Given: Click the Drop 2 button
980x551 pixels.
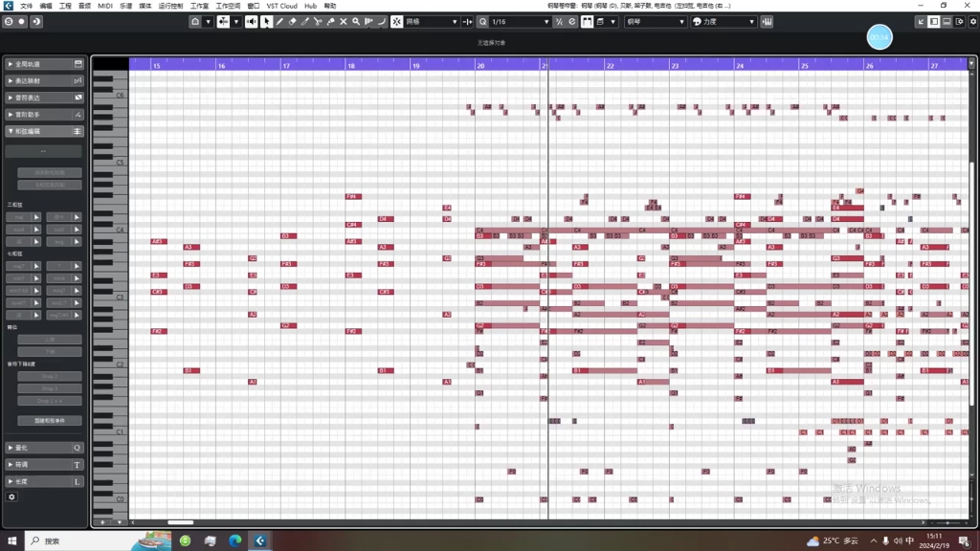Looking at the screenshot, I should click(x=50, y=376).
